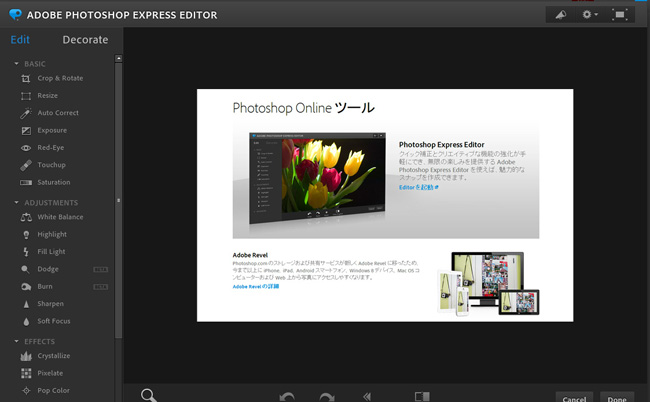Screen dimensions: 650x402
Task: Follow the Adobe Revel details link
Action: pyautogui.click(x=256, y=286)
